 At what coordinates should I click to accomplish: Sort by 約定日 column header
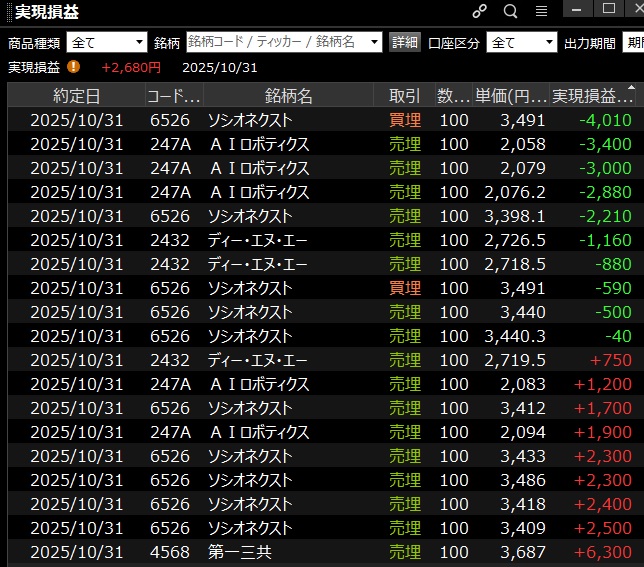click(76, 96)
